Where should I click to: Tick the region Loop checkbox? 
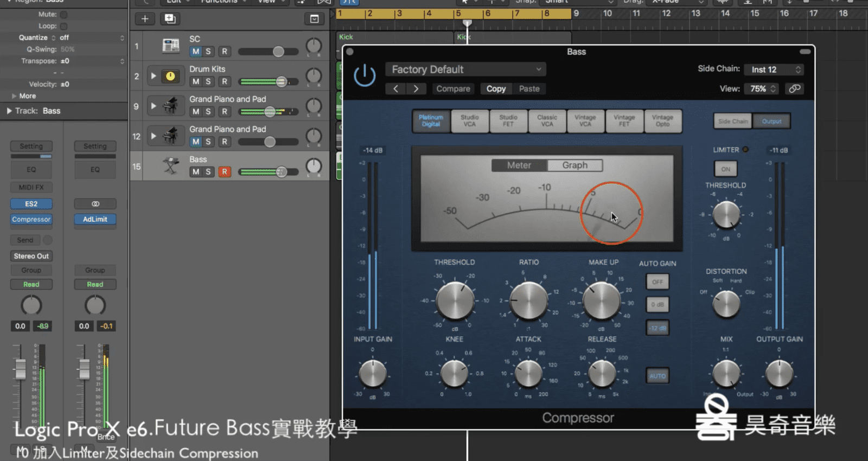click(63, 26)
